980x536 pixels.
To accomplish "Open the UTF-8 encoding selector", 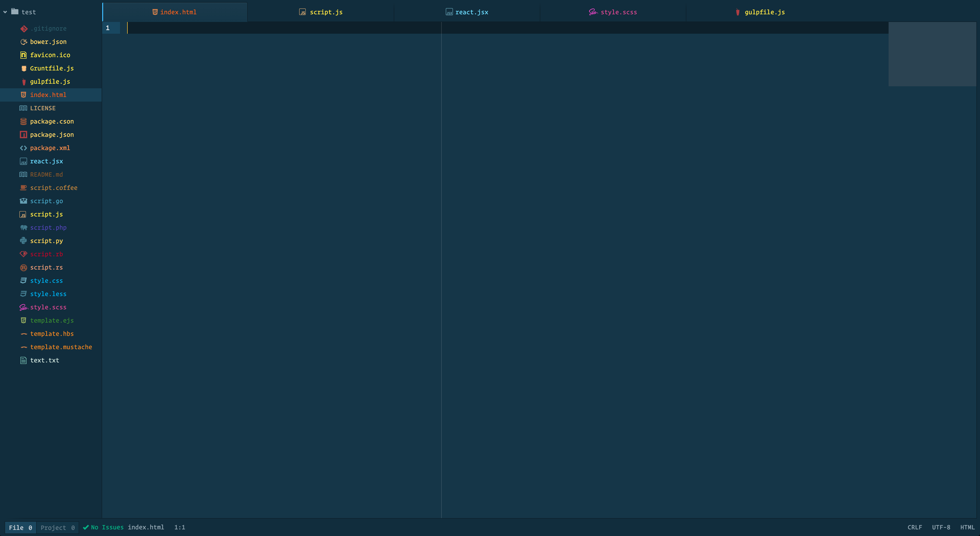I will tap(941, 527).
